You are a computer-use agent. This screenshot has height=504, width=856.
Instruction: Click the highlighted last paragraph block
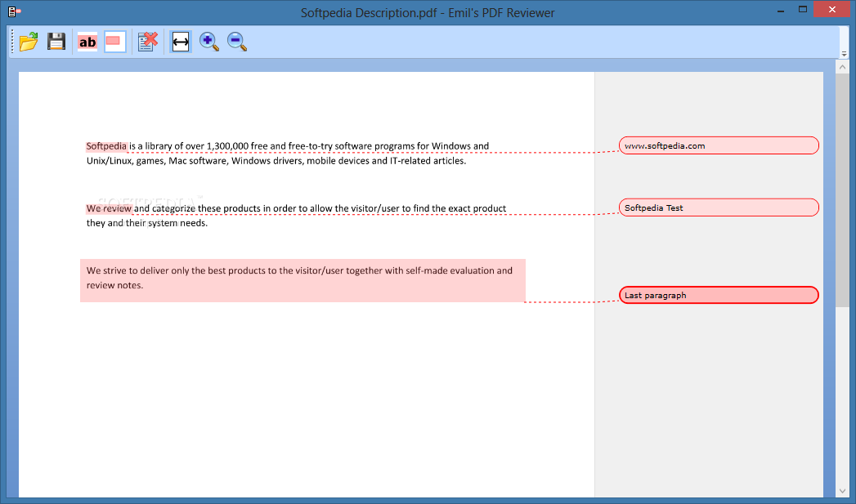(x=303, y=280)
